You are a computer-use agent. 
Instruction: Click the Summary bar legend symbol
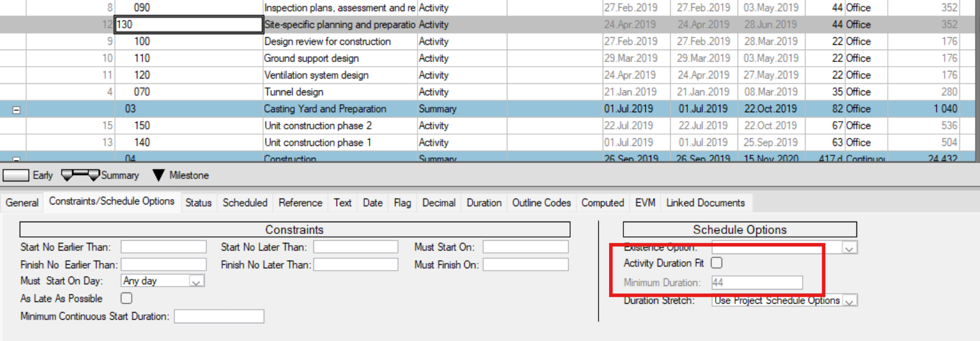(80, 175)
